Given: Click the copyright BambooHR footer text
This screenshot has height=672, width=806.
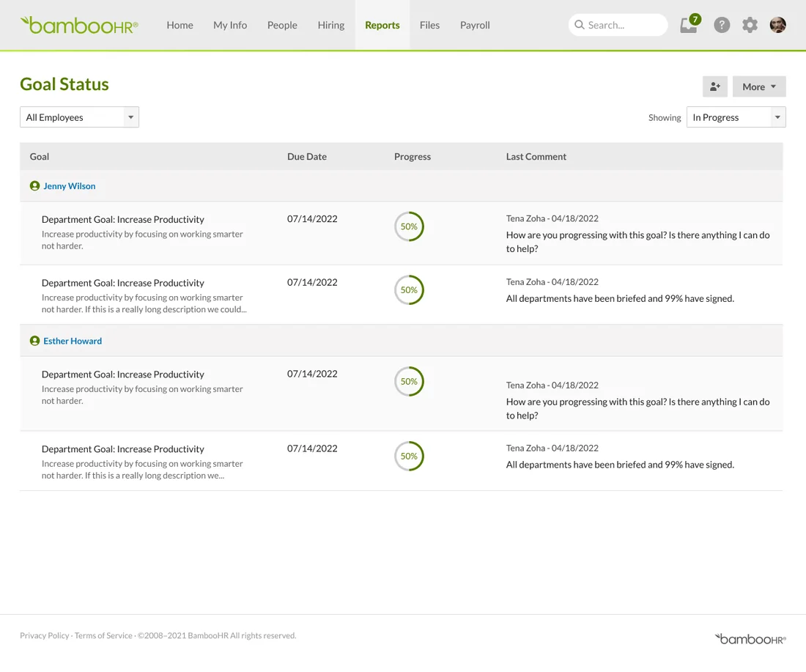Looking at the screenshot, I should tap(217, 635).
